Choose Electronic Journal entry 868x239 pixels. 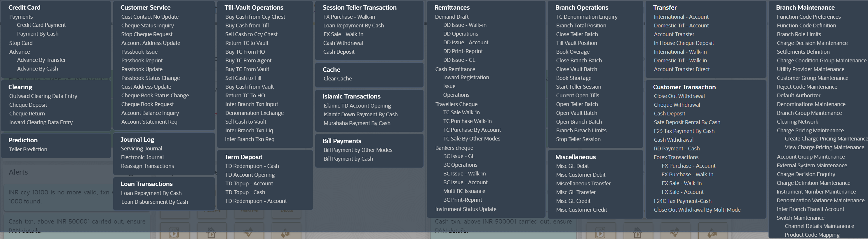click(x=142, y=157)
